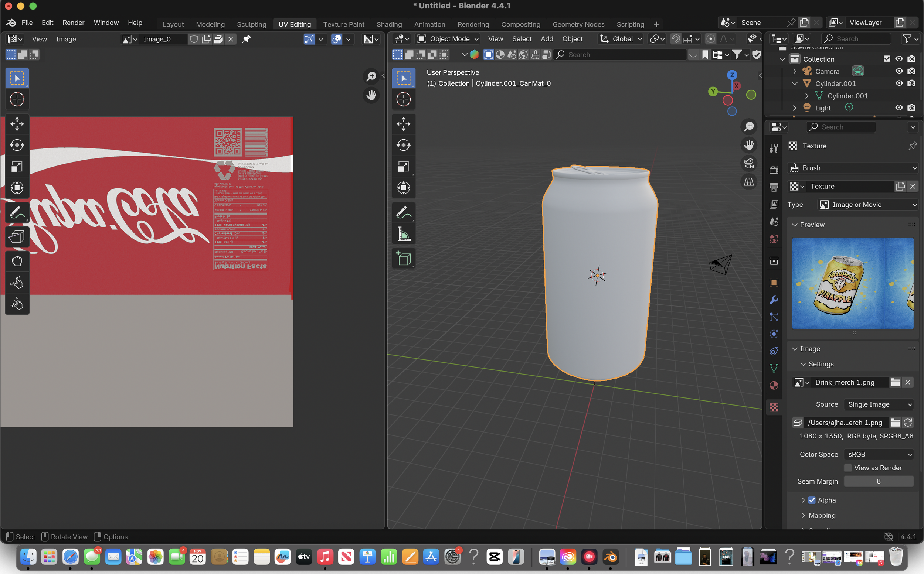The height and width of the screenshot is (574, 924).
Task: Toggle Collection exclude checkbox
Action: click(x=887, y=59)
